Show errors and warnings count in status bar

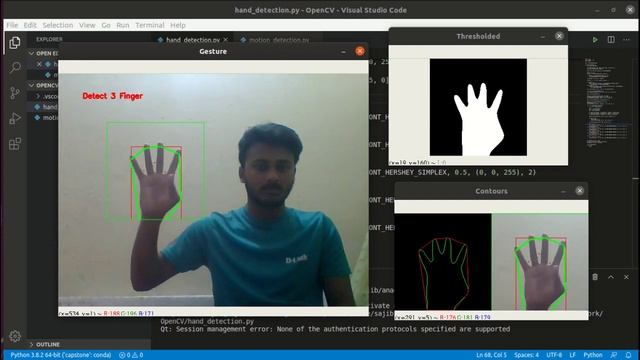[131, 355]
